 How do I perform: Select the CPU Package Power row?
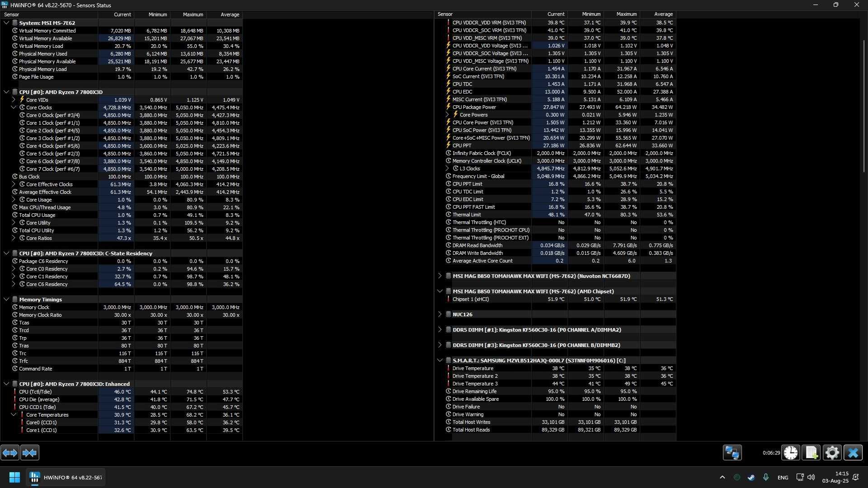click(556, 107)
